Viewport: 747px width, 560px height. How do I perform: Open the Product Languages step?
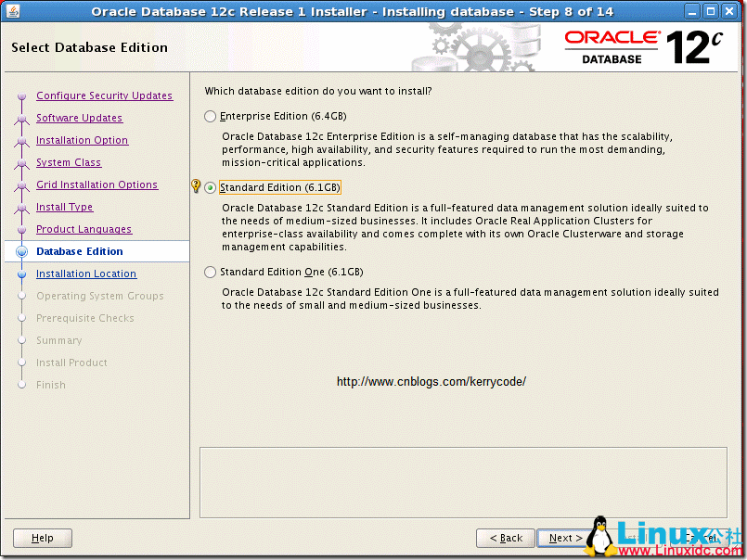click(x=85, y=229)
